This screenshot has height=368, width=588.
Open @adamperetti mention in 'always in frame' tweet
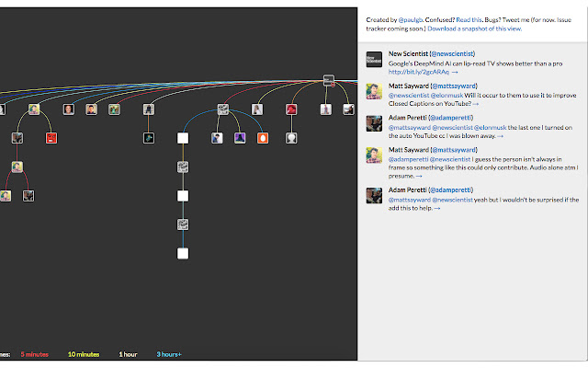408,159
